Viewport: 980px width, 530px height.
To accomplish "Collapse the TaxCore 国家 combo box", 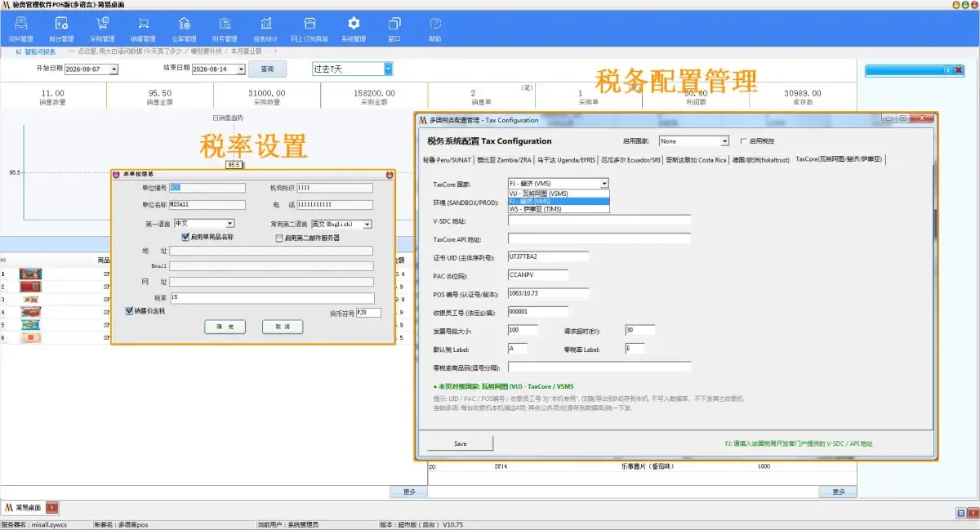I will point(604,184).
